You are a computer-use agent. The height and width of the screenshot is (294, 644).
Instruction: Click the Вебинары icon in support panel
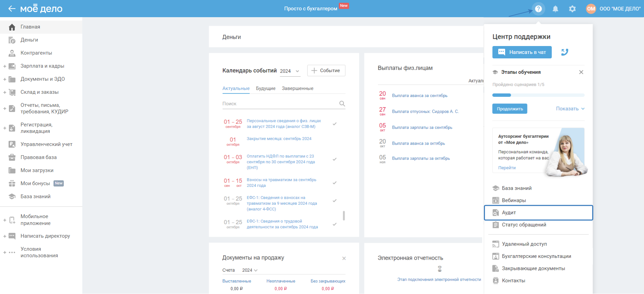click(x=496, y=200)
